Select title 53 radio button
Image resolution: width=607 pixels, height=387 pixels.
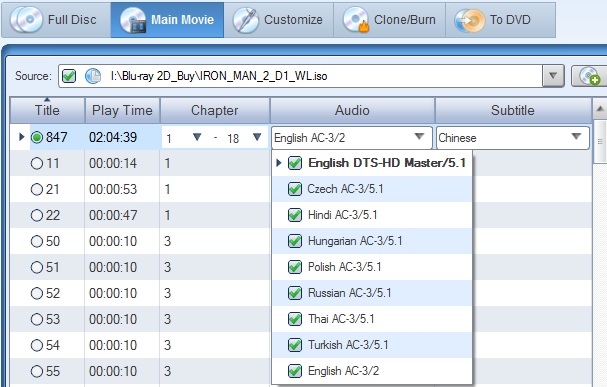tap(37, 319)
